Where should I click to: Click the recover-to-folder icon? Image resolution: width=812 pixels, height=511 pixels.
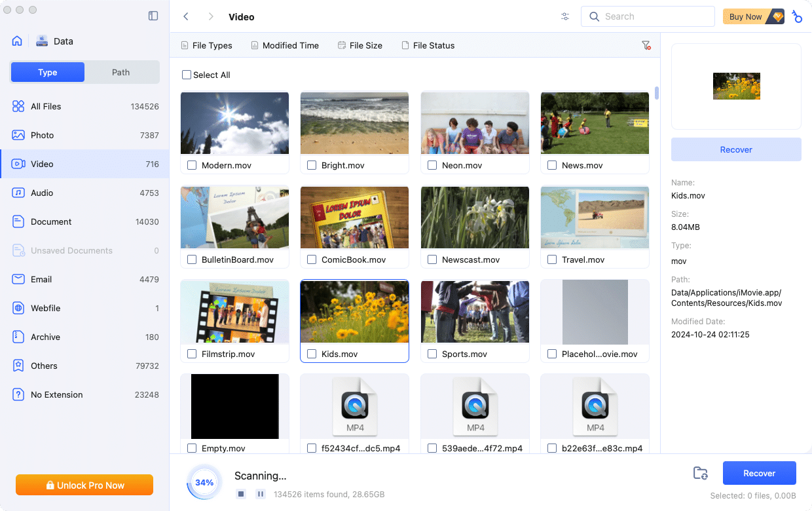[700, 473]
